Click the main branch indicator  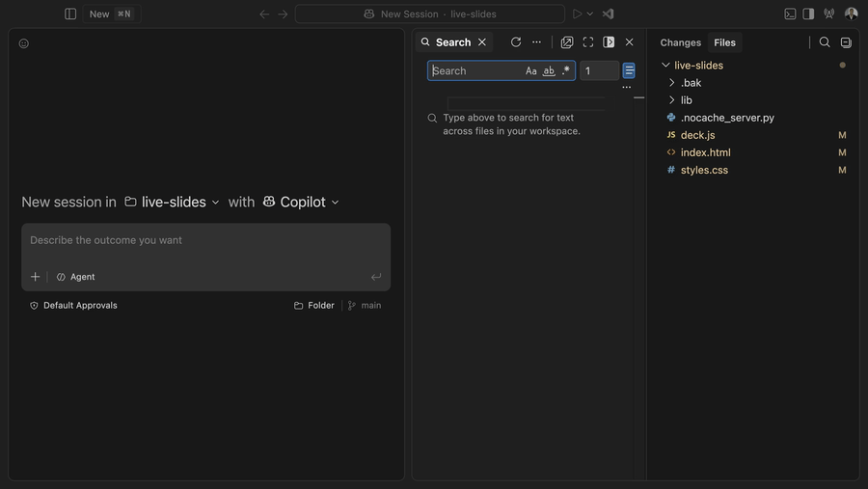(x=365, y=305)
